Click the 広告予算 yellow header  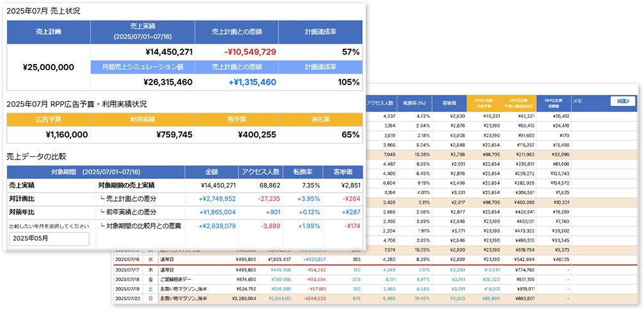click(49, 119)
